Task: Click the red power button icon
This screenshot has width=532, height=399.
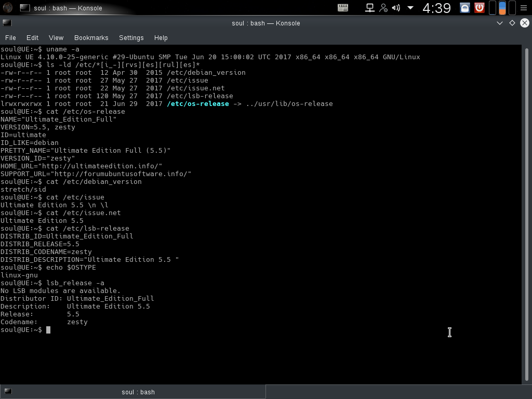Action: click(480, 7)
